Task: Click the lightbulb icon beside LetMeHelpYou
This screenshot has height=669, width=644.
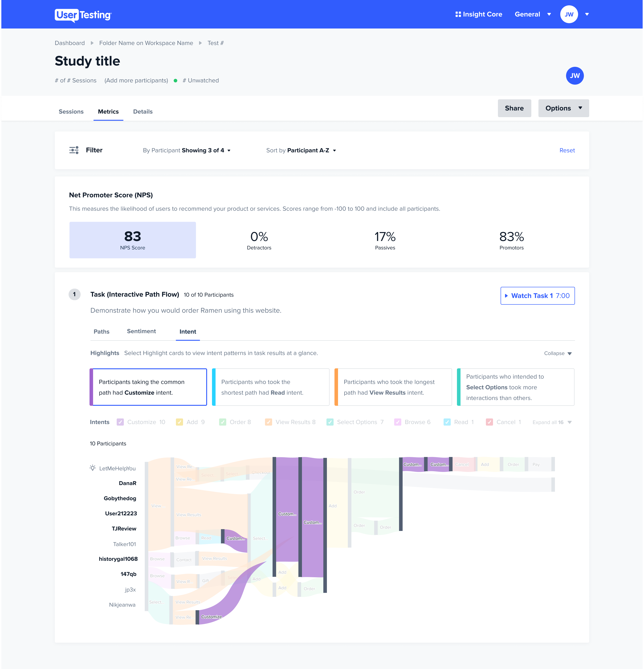Action: coord(92,468)
